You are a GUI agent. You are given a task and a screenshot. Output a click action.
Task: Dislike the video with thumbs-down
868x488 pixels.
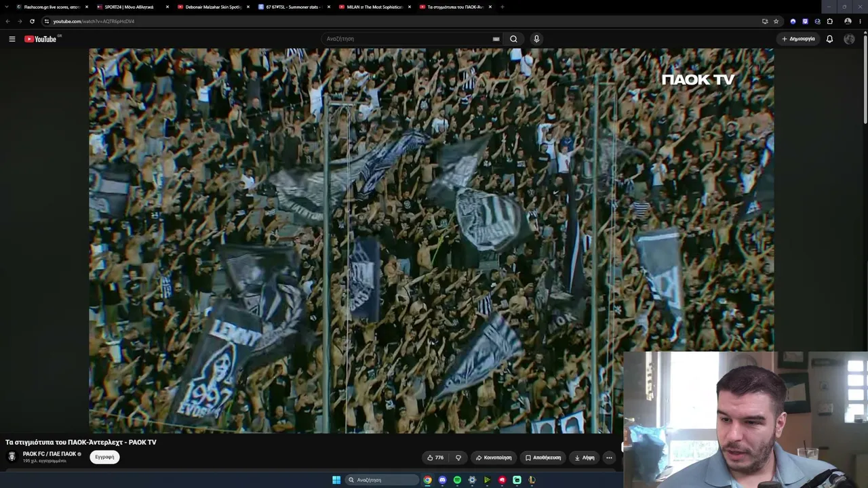(458, 457)
